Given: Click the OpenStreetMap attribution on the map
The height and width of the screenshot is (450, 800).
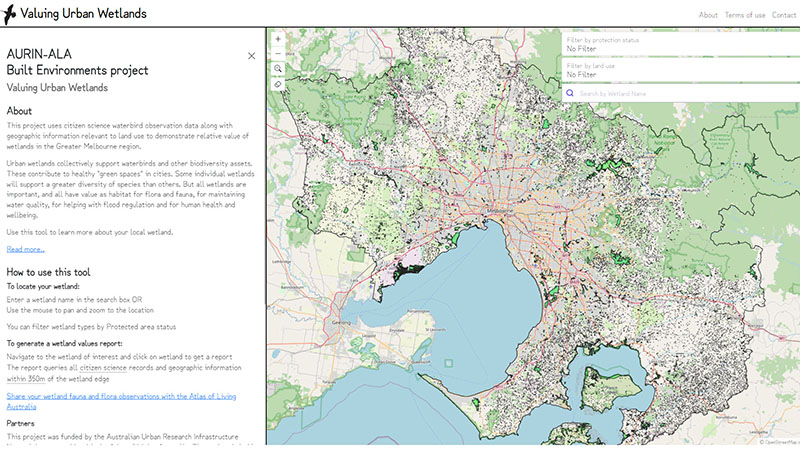Looking at the screenshot, I should 779,442.
